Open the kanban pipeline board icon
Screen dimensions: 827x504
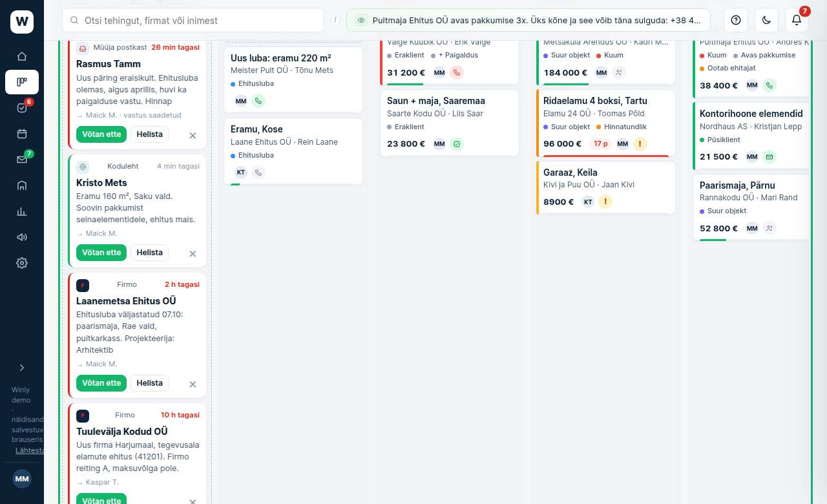click(22, 82)
